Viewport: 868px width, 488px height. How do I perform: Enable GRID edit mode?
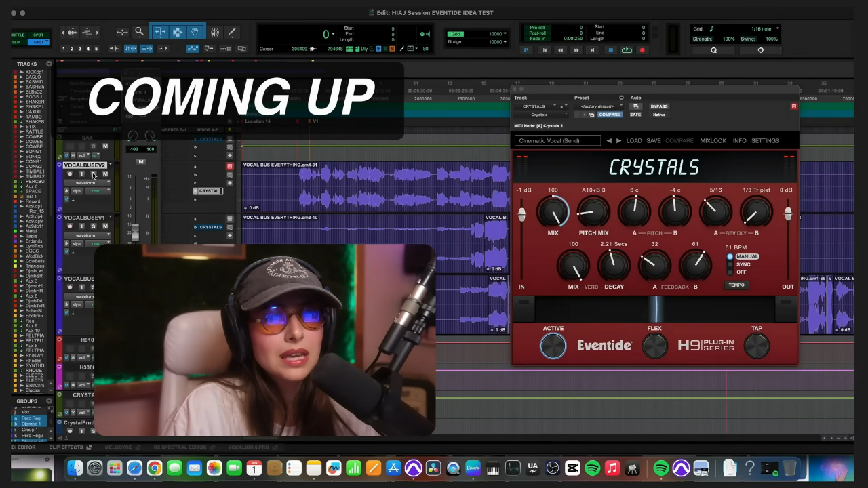(x=38, y=42)
